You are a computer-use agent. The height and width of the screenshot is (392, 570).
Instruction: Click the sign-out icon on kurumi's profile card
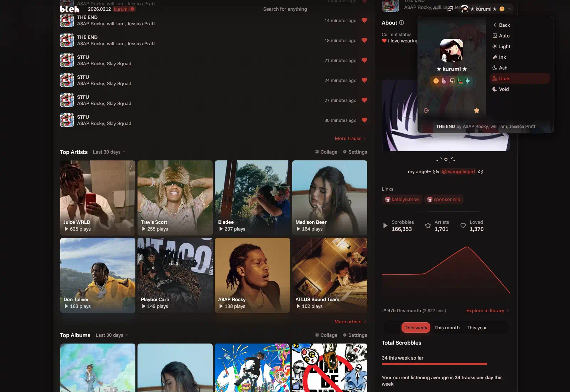pyautogui.click(x=426, y=110)
